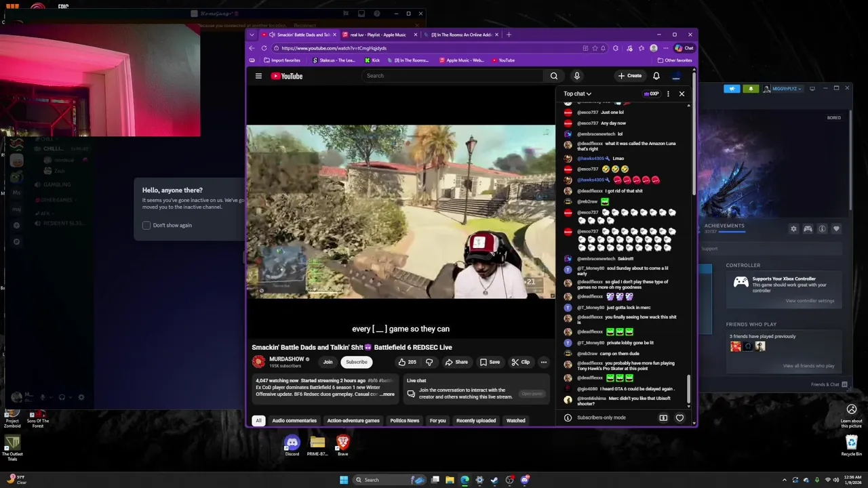868x488 pixels.
Task: Click View all friends who play in Steam
Action: click(x=808, y=366)
